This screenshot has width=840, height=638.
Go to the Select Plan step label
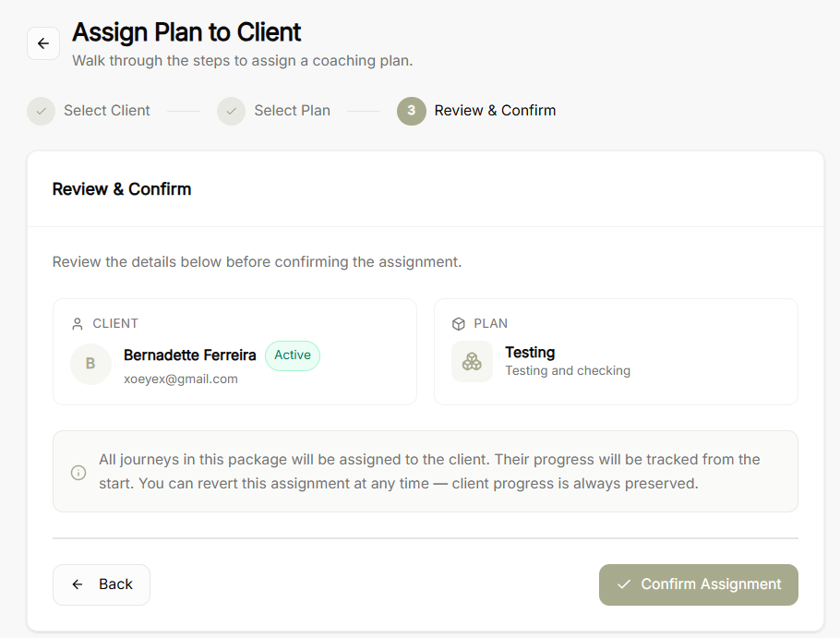[292, 111]
